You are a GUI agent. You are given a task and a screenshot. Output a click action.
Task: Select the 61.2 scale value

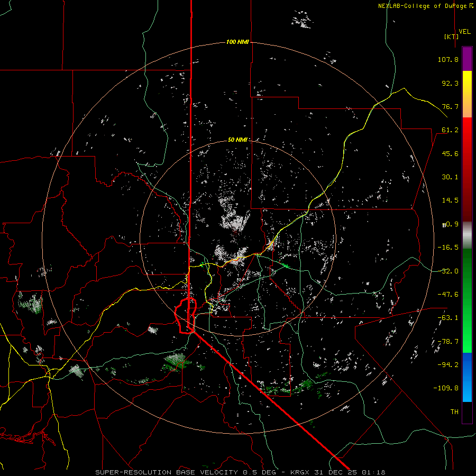tap(450, 130)
